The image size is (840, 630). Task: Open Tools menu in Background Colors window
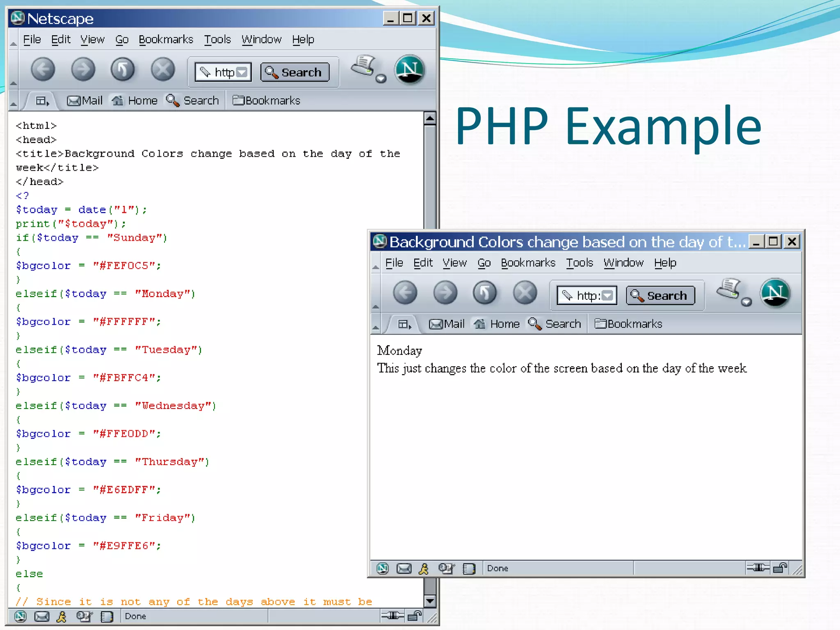point(580,263)
